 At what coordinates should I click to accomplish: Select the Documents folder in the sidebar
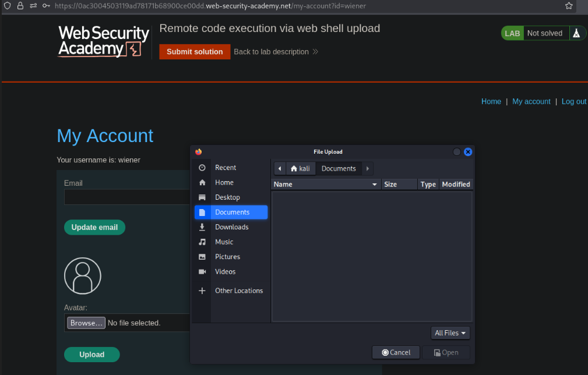tap(231, 212)
